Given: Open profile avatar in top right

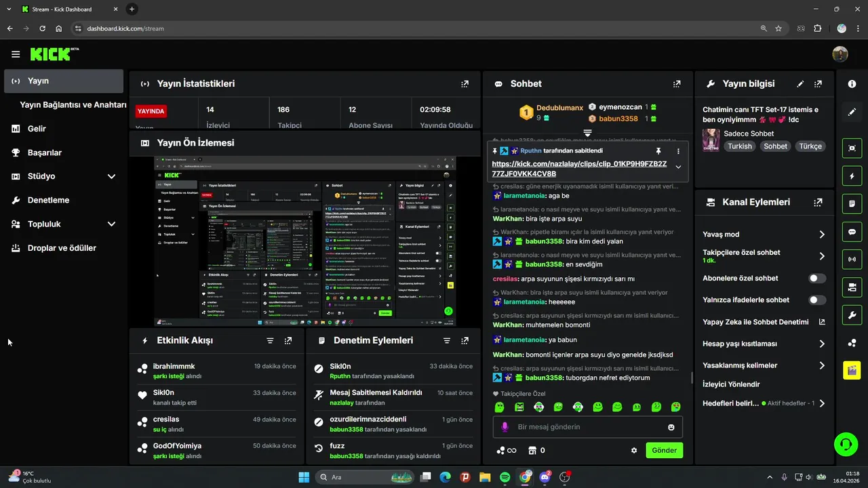Looking at the screenshot, I should click(840, 54).
